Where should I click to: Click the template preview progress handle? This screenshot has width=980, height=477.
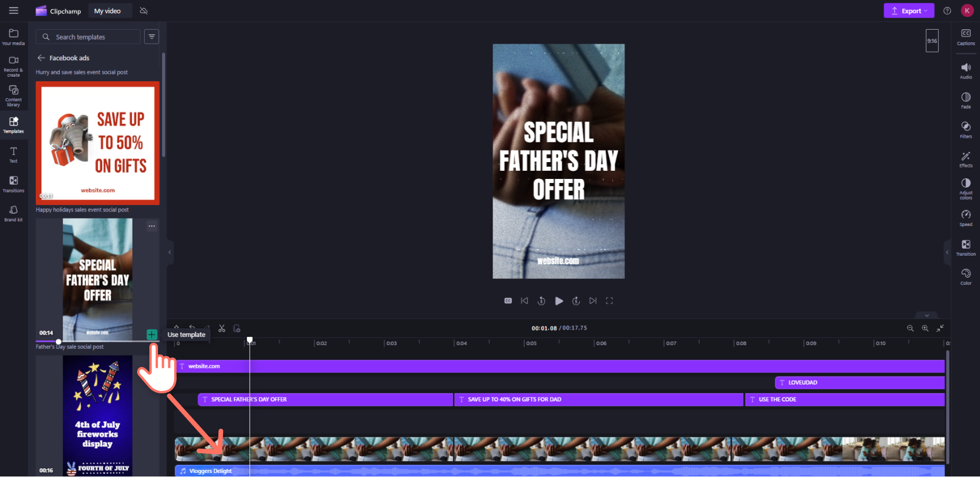tap(58, 342)
